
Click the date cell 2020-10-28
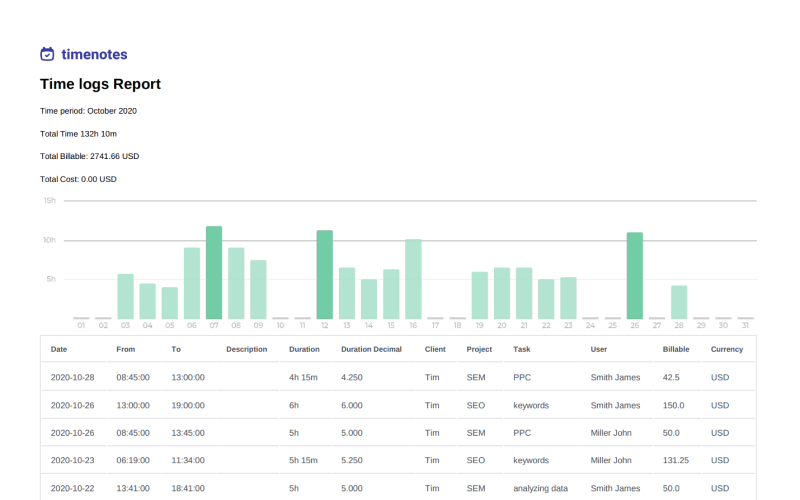click(x=72, y=378)
